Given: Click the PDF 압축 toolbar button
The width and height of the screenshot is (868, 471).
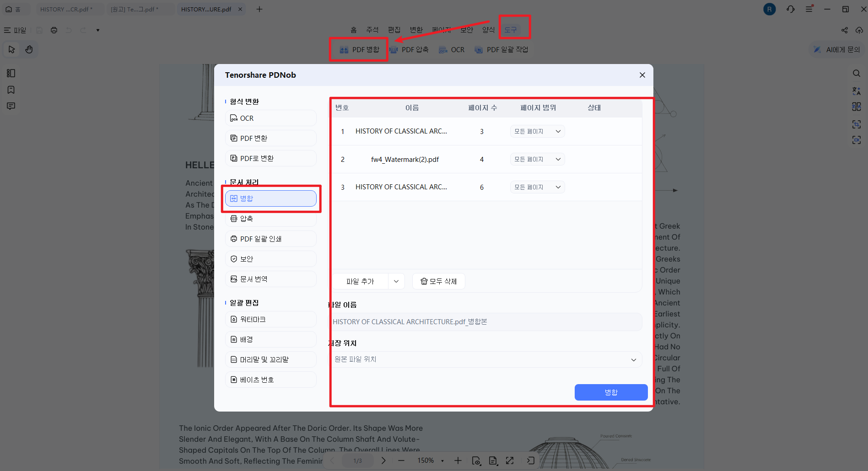Looking at the screenshot, I should 409,49.
